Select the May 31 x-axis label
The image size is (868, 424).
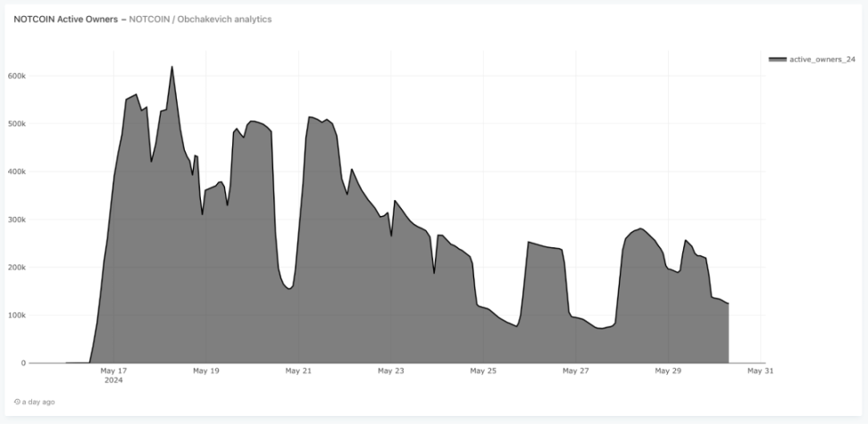tap(760, 370)
